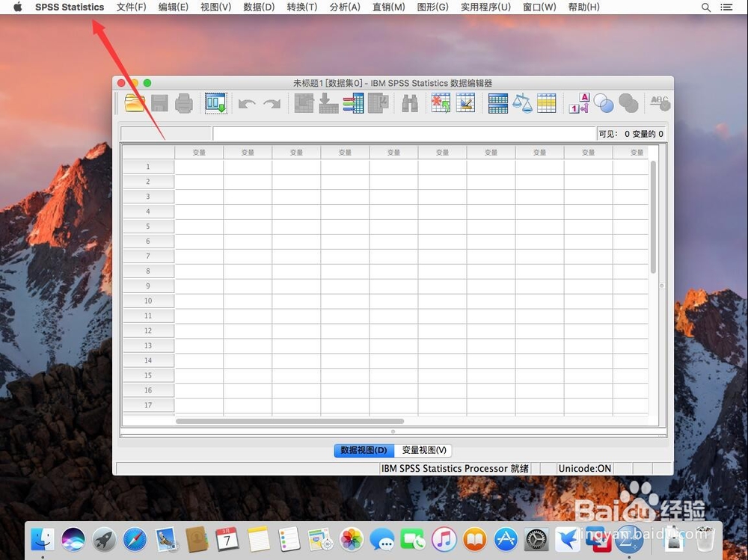This screenshot has height=560, width=748.
Task: Click the Undo arrow icon
Action: click(x=247, y=103)
